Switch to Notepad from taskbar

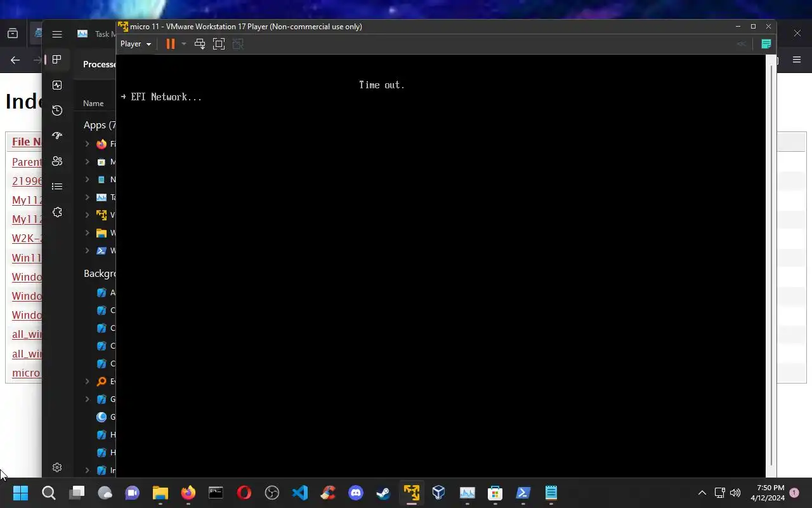551,493
